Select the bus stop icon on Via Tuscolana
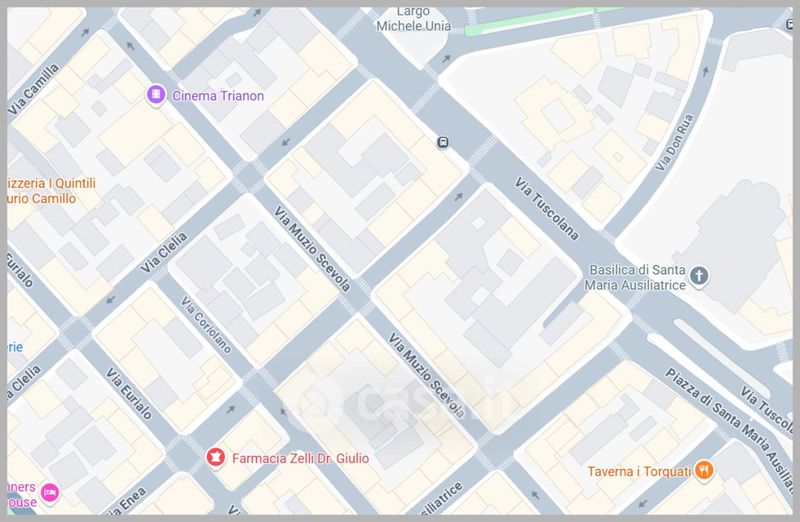The width and height of the screenshot is (800, 522). [443, 142]
